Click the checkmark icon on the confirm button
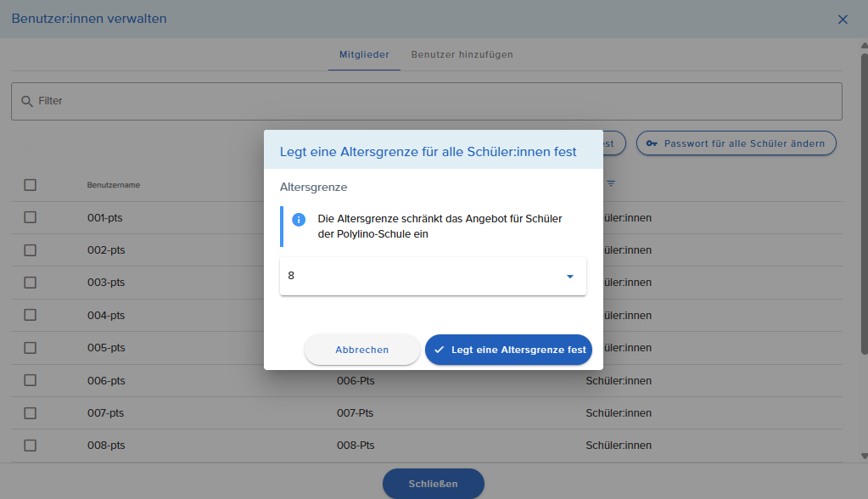Image resolution: width=868 pixels, height=499 pixels. point(440,350)
